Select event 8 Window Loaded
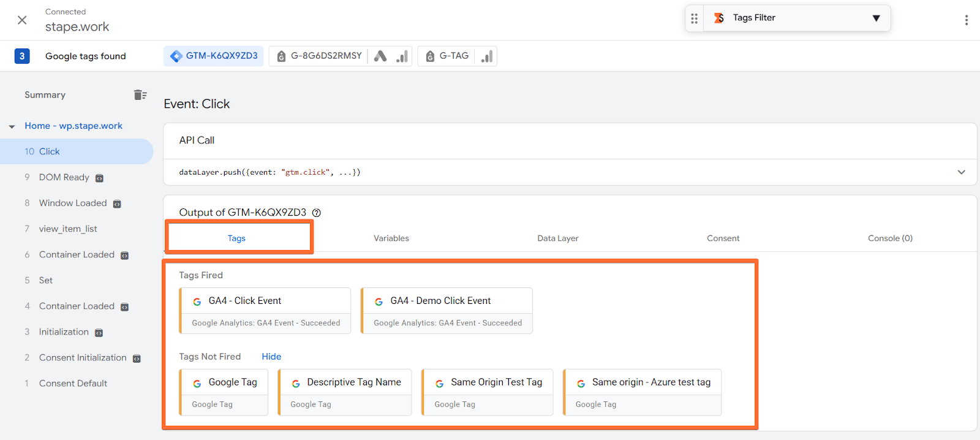Screen dimensions: 980x440 (72, 203)
